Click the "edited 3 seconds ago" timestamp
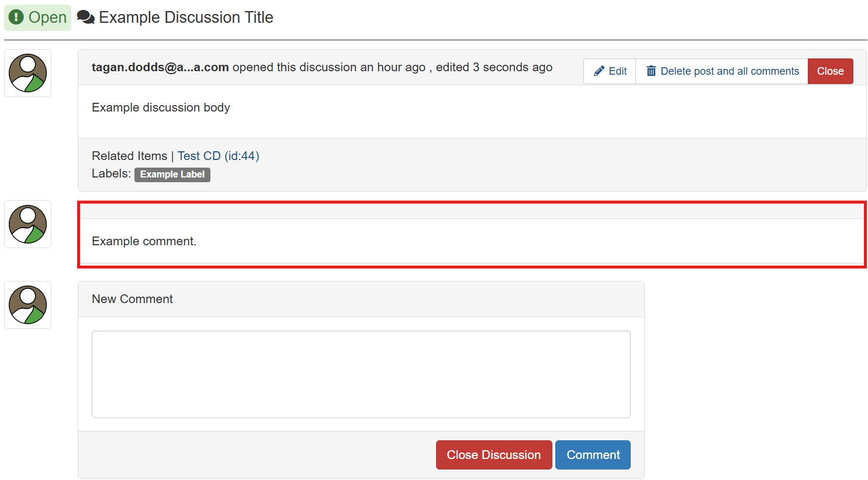This screenshot has height=480, width=868. tap(494, 67)
